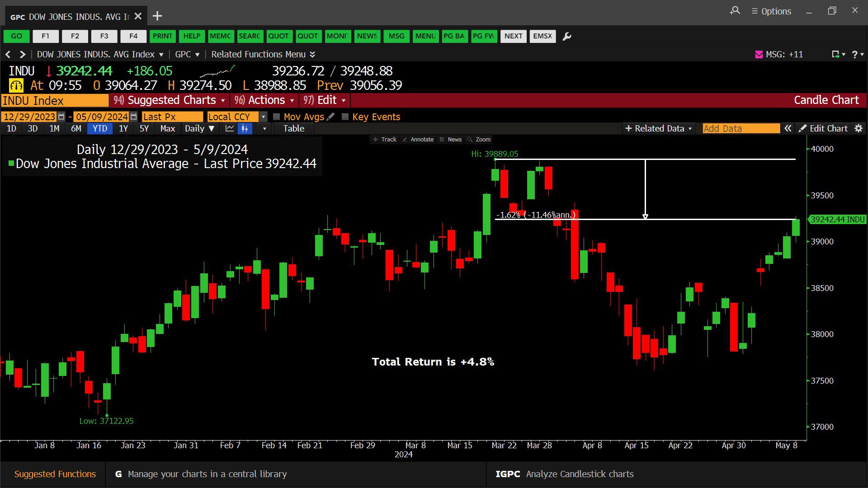
Task: Click the Add Data input field
Action: [741, 128]
